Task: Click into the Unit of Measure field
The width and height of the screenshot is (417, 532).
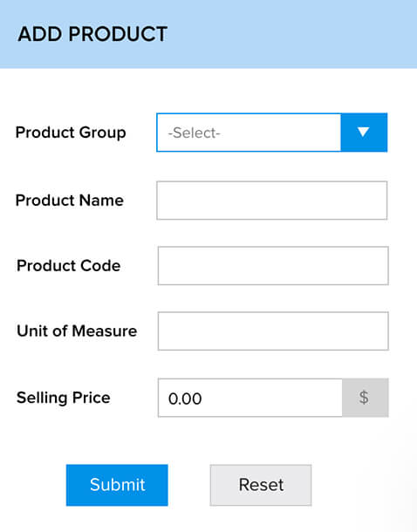Action: point(273,331)
